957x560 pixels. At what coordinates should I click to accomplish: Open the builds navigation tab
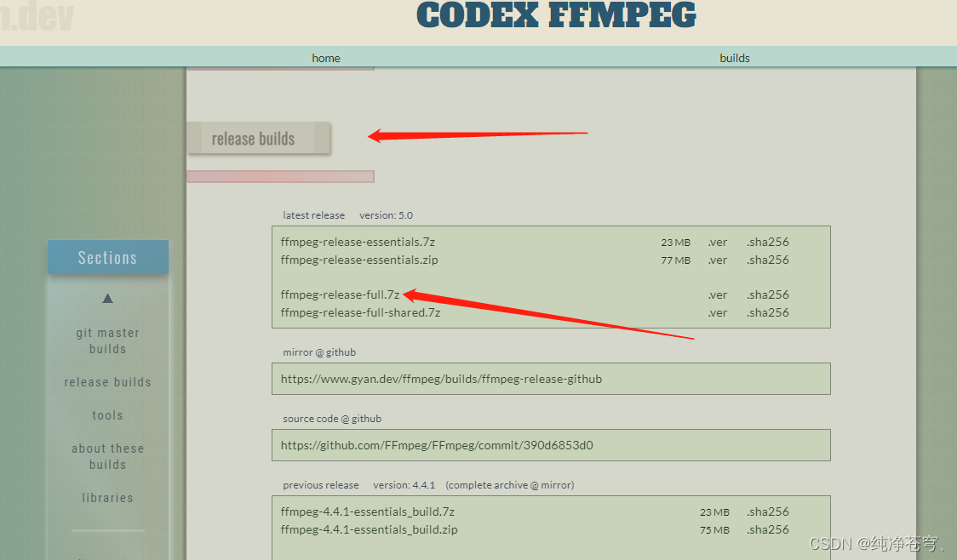coord(734,58)
